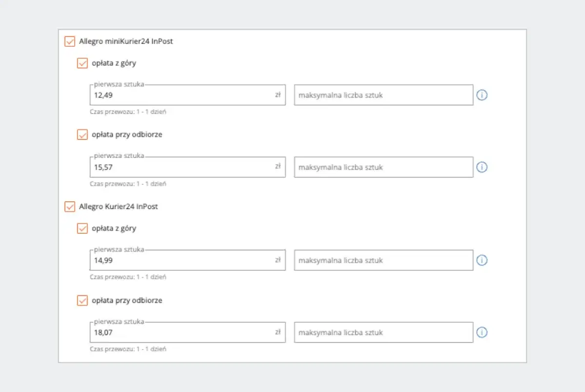585x392 pixels.
Task: Open info icon beside the 18,07 price row
Action: tap(482, 333)
